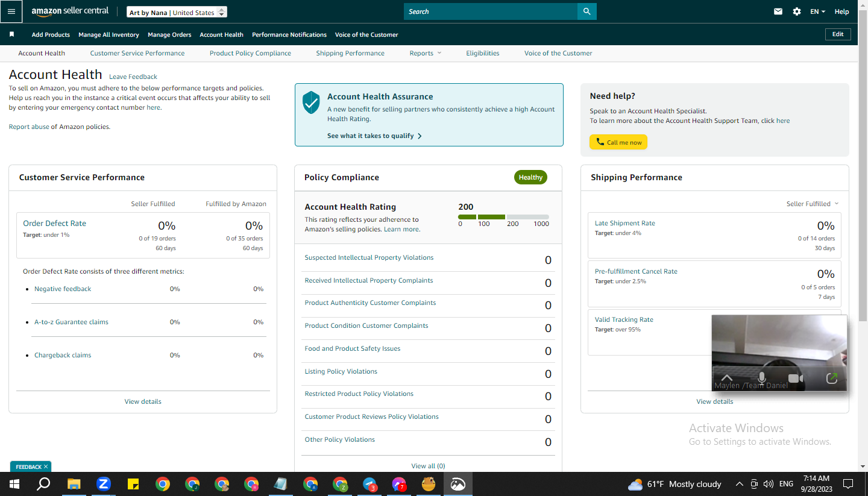Screen dimensions: 868x496
Task: Show hidden system tray icons
Action: [740, 484]
